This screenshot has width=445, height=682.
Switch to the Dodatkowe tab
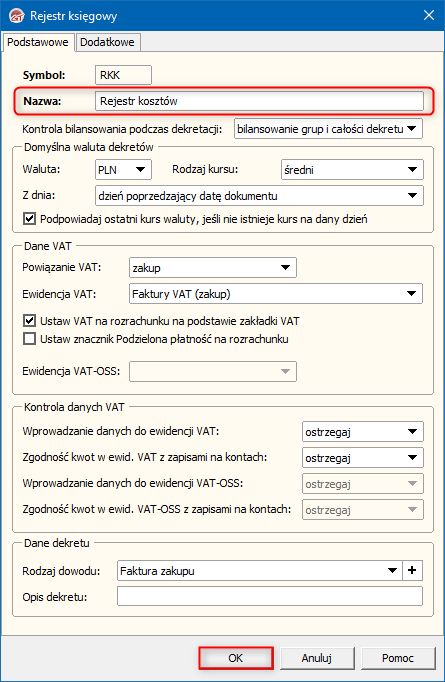click(x=107, y=42)
